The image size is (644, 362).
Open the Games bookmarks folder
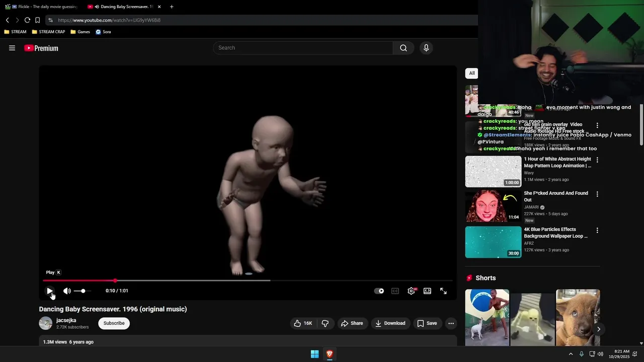(80, 32)
